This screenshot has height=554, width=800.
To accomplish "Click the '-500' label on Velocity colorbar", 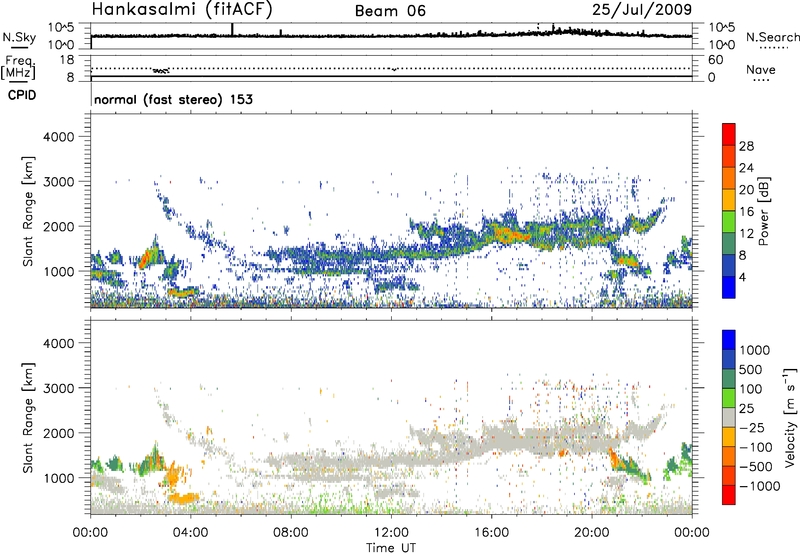I will click(x=756, y=467).
